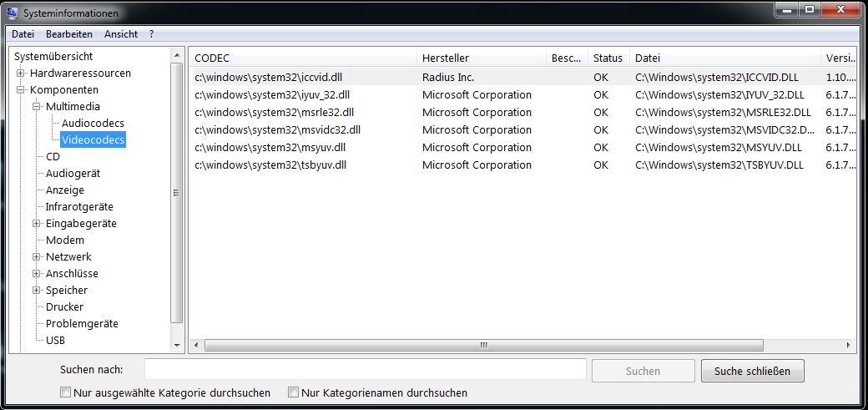Screen dimensions: 868x410
Task: Expand the Speicher tree node
Action: click(x=37, y=291)
